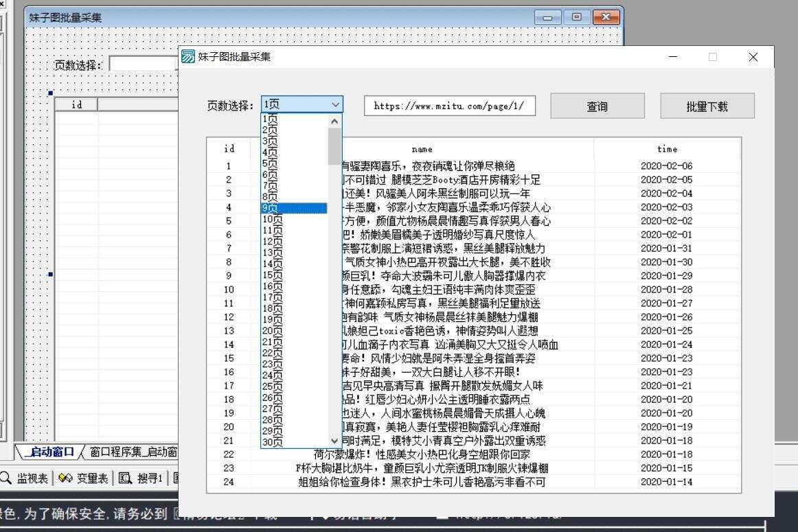The image size is (798, 532).
Task: Click the time column header
Action: (667, 148)
